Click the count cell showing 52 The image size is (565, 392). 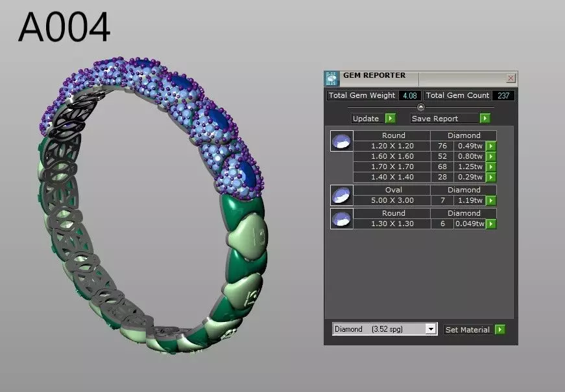[x=442, y=156]
